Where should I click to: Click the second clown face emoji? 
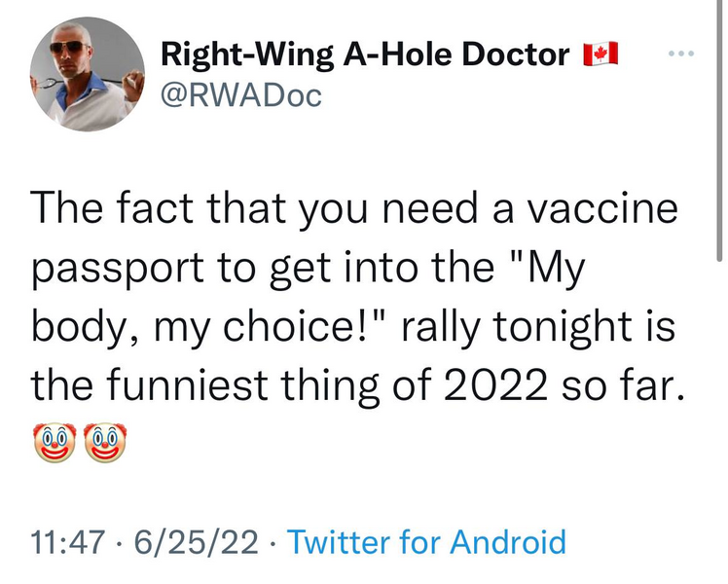pyautogui.click(x=106, y=442)
